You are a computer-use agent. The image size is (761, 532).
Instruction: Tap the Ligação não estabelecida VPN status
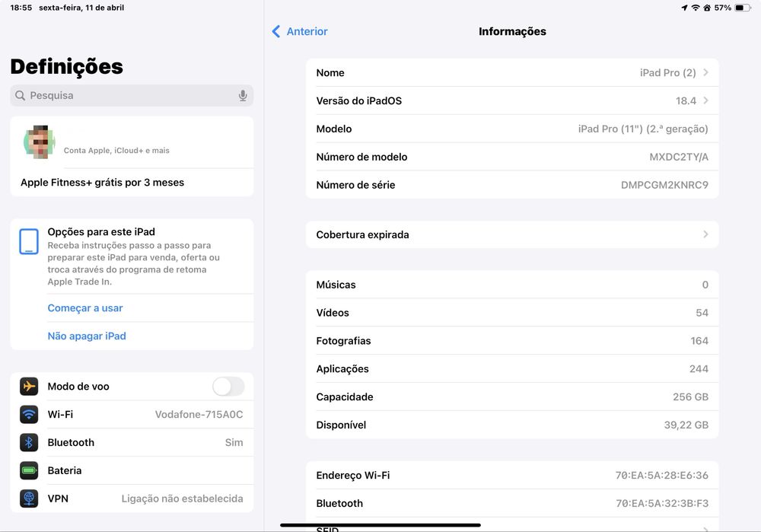[x=182, y=499]
